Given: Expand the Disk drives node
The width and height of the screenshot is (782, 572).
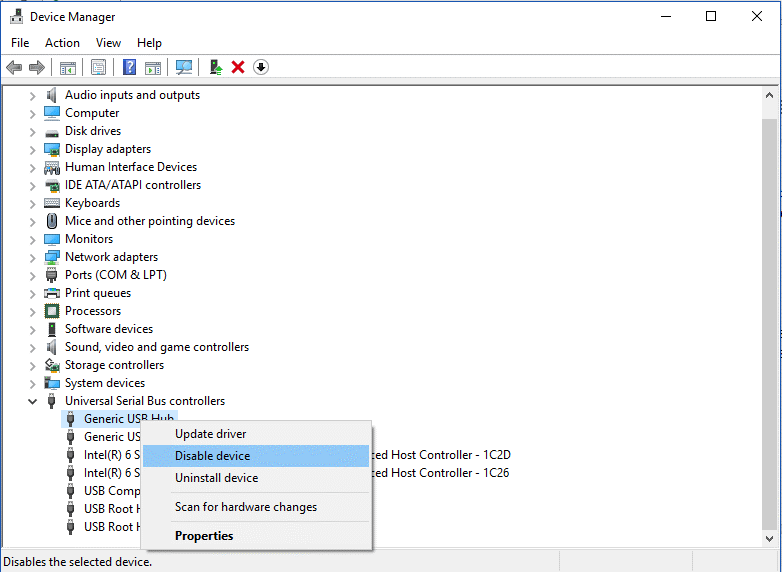Looking at the screenshot, I should coord(33,131).
